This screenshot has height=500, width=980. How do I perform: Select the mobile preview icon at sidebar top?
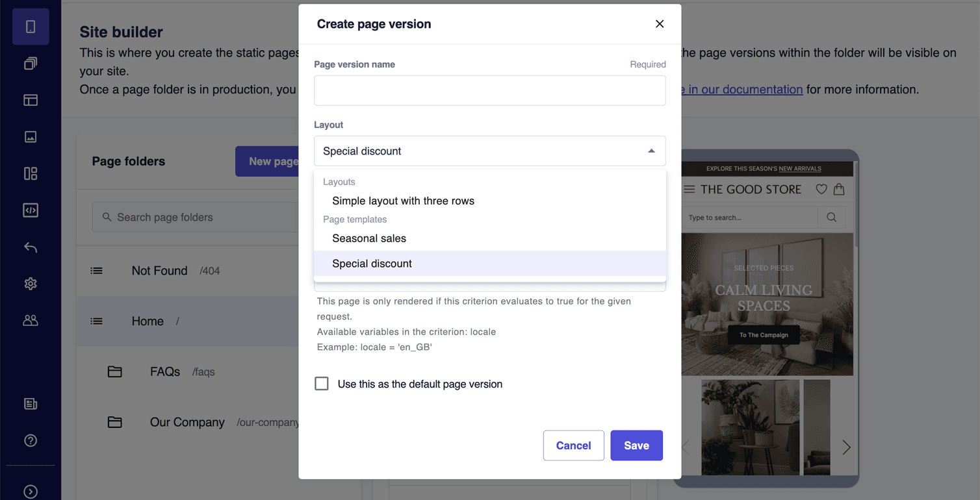click(x=31, y=27)
